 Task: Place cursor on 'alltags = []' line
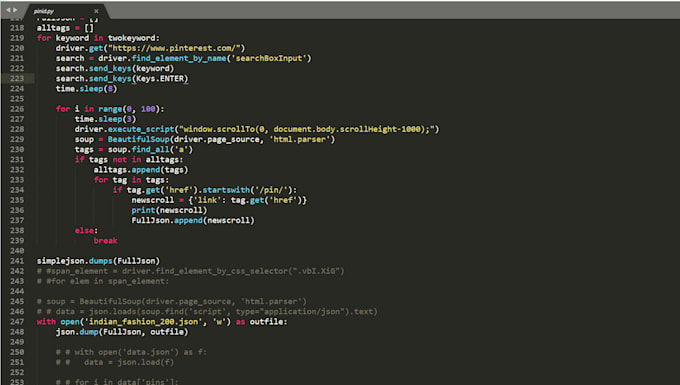coord(65,28)
